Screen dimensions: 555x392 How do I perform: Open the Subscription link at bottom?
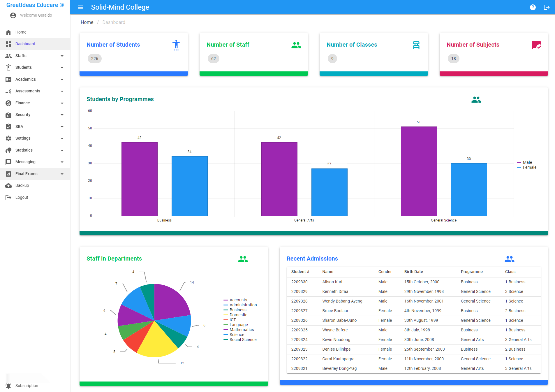click(x=27, y=386)
